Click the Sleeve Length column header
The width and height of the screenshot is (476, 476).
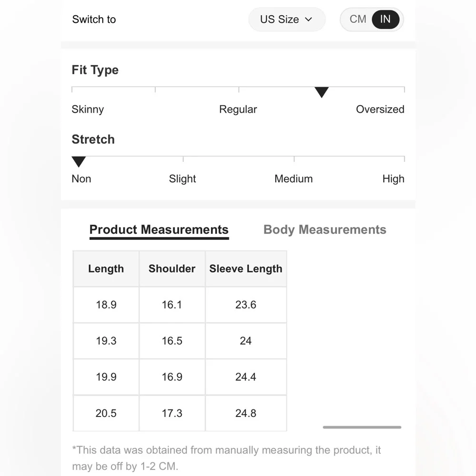(x=246, y=269)
